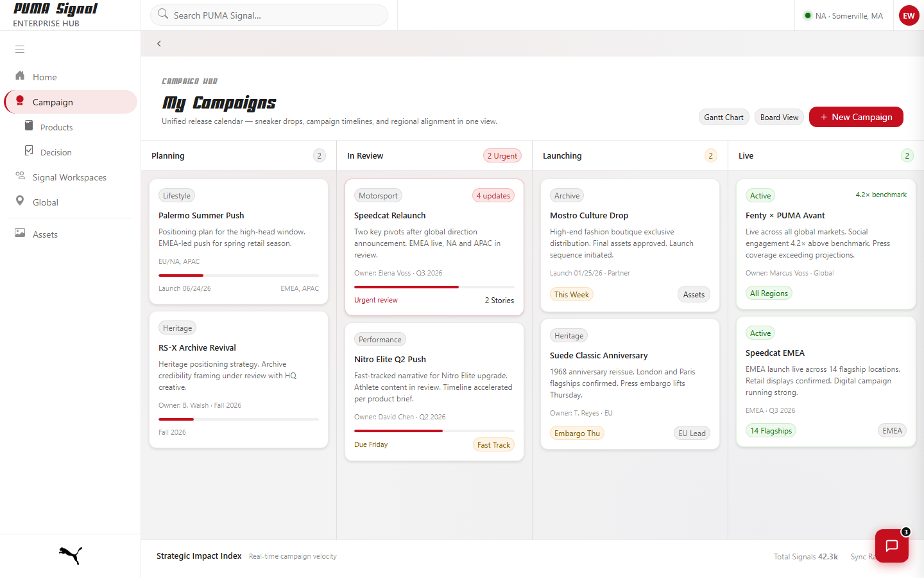The height and width of the screenshot is (578, 924).
Task: Open Global sidebar item
Action: pyautogui.click(x=71, y=202)
